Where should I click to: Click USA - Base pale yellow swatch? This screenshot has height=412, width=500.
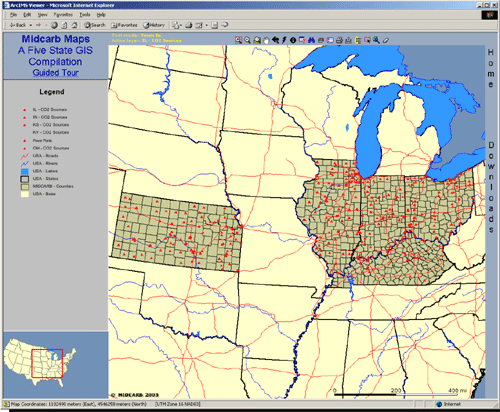(x=25, y=194)
